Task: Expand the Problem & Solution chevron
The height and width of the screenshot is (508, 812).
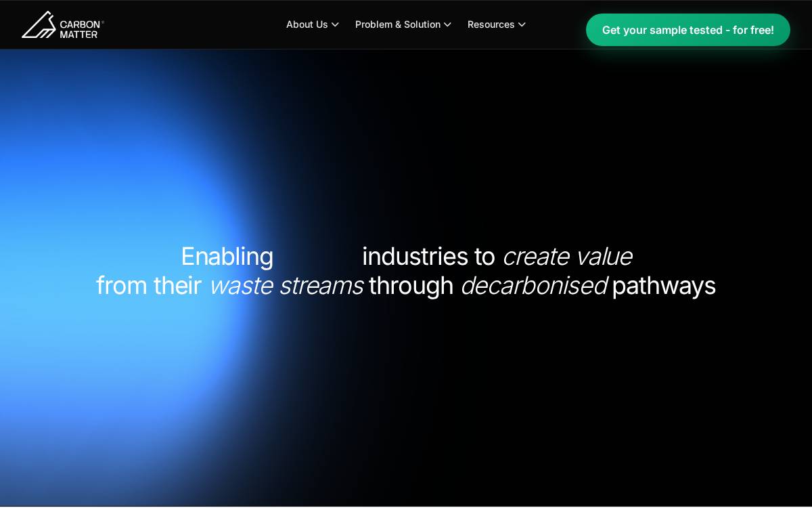Action: pos(447,25)
